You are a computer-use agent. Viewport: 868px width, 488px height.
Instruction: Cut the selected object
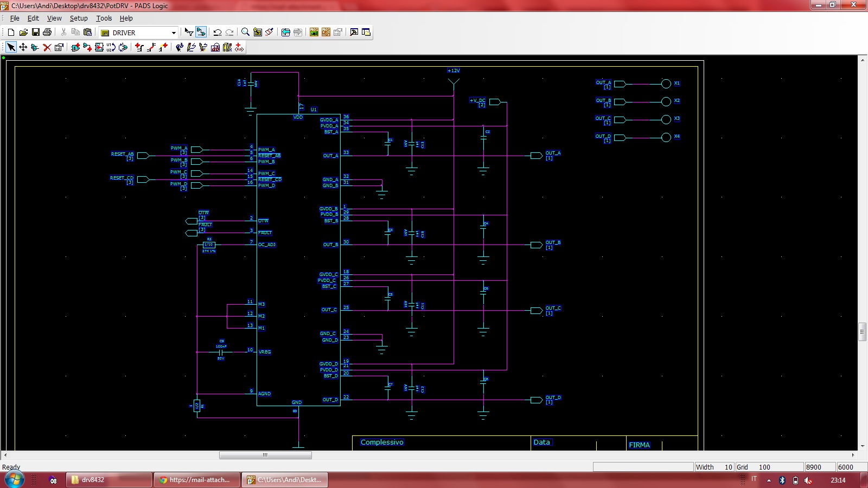[63, 33]
